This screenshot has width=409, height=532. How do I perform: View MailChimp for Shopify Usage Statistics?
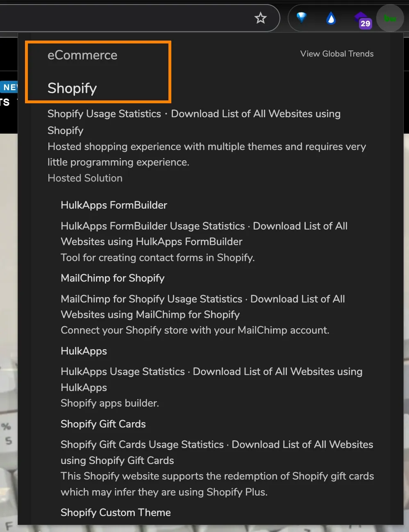click(151, 299)
